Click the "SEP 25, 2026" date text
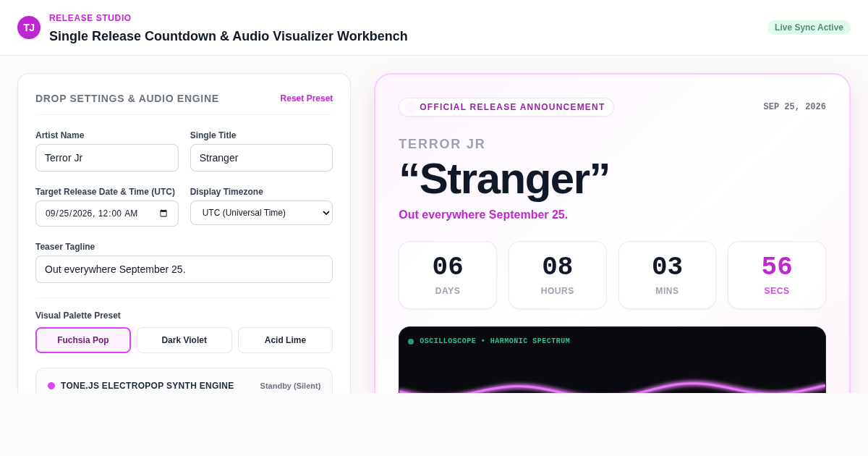 [x=794, y=107]
